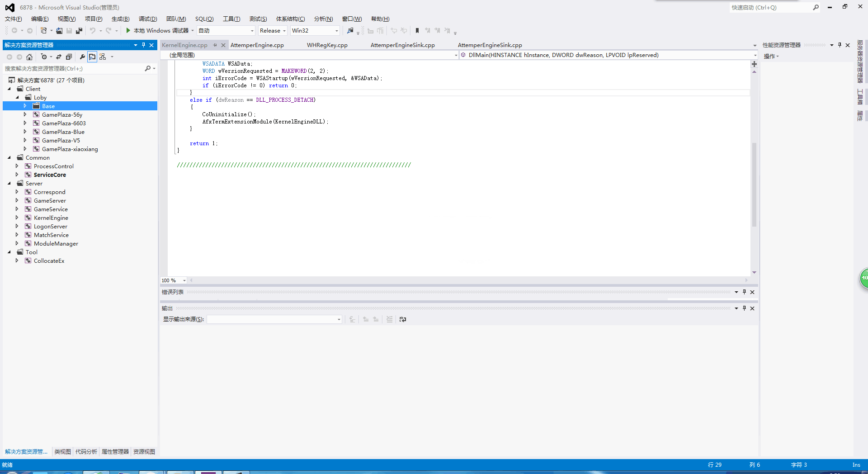
Task: Pin the Performance Explorer panel
Action: (x=840, y=45)
